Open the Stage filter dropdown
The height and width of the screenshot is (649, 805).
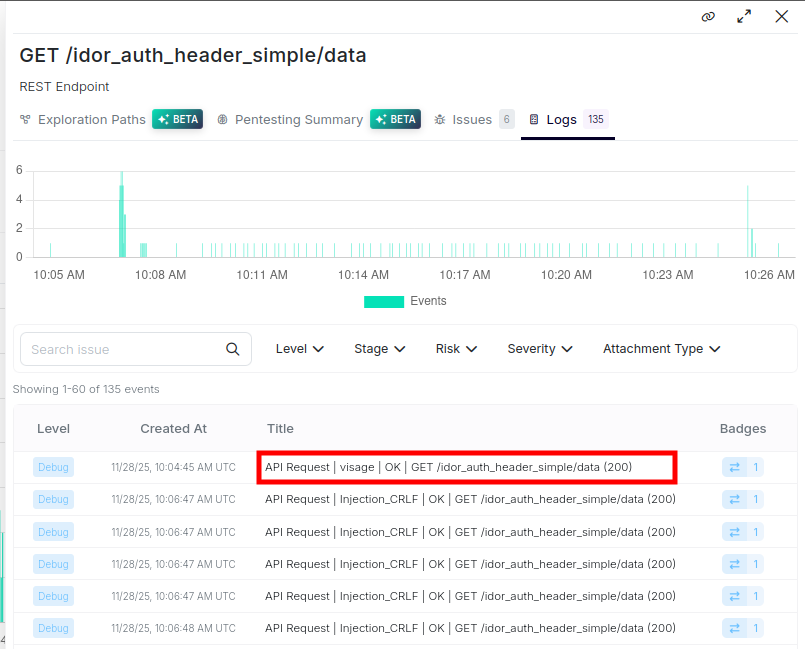pyautogui.click(x=379, y=349)
